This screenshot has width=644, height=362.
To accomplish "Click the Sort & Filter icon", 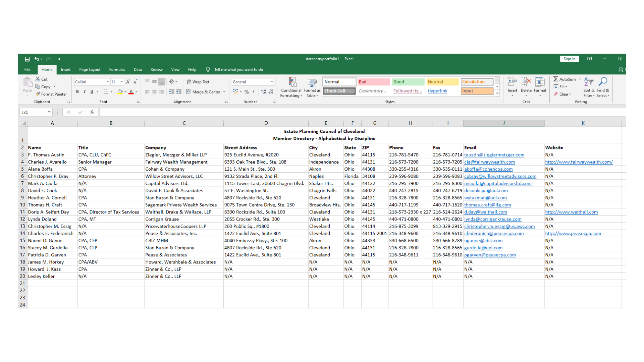I will pyautogui.click(x=588, y=82).
